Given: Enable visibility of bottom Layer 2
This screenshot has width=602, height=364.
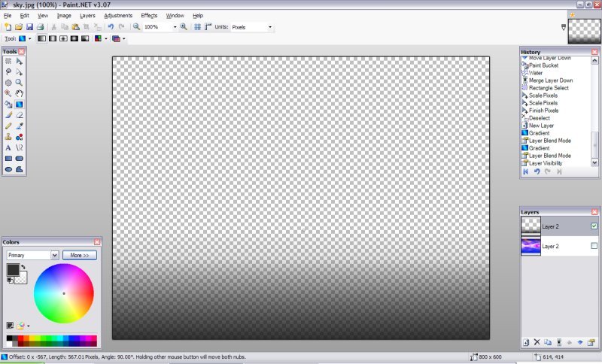Looking at the screenshot, I should (x=594, y=246).
